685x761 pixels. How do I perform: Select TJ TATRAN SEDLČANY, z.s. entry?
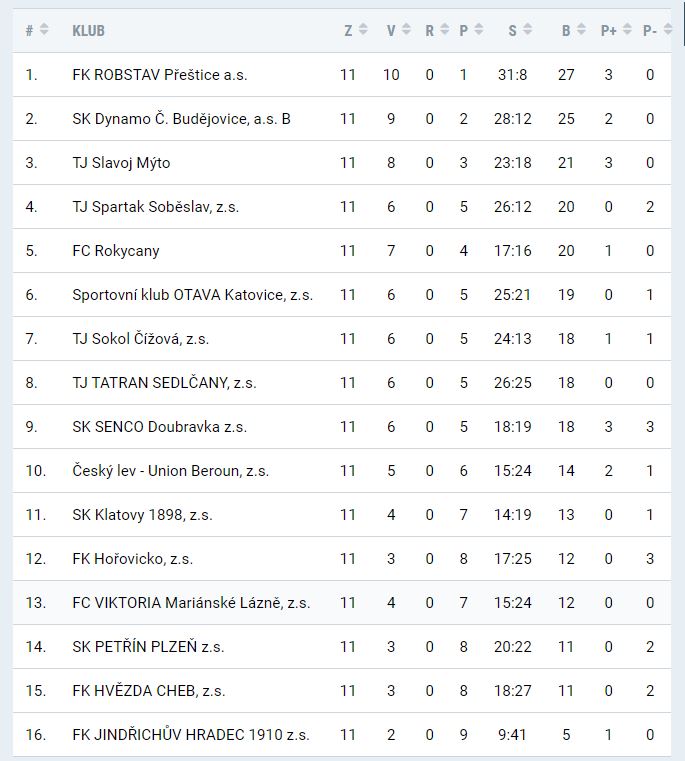(x=164, y=383)
